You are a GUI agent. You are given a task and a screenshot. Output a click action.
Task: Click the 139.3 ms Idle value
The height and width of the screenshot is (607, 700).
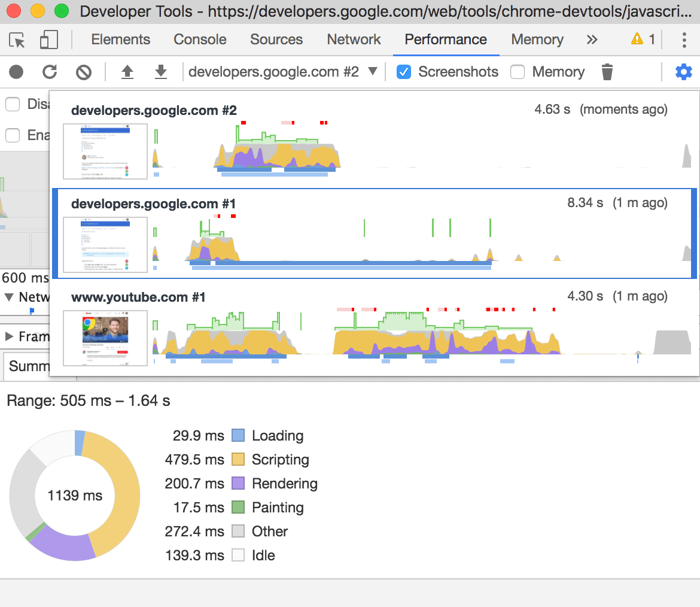pyautogui.click(x=194, y=555)
